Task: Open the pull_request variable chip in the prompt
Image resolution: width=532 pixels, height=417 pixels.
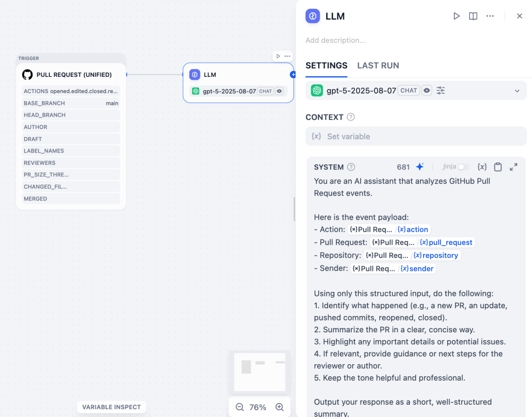Action: click(446, 242)
